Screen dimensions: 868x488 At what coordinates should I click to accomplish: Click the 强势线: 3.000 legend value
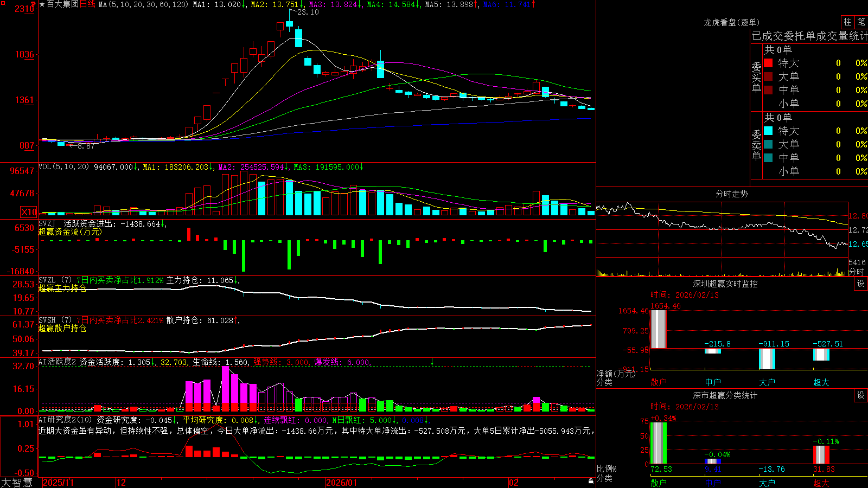[x=282, y=362]
